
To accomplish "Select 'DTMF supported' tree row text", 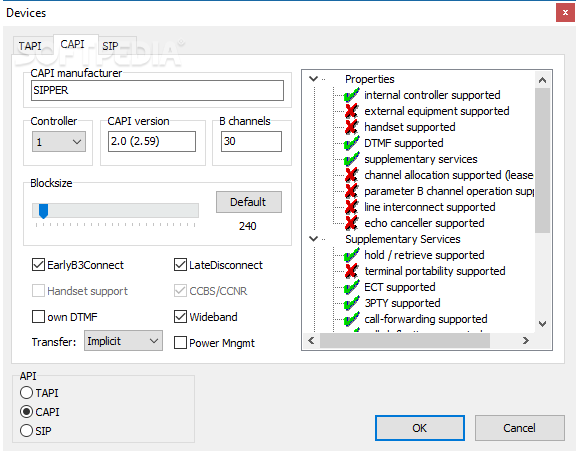I will point(404,143).
